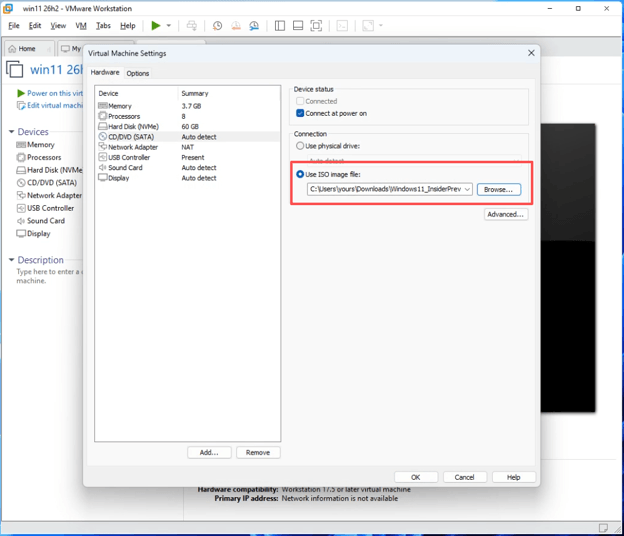This screenshot has height=536, width=624.
Task: Click Processors in main window Devices list
Action: [x=39, y=158]
